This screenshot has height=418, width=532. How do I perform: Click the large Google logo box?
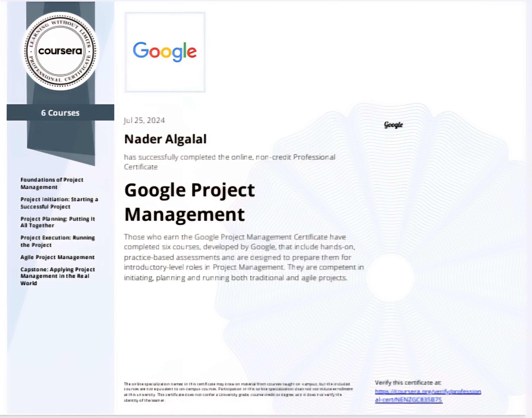165,52
